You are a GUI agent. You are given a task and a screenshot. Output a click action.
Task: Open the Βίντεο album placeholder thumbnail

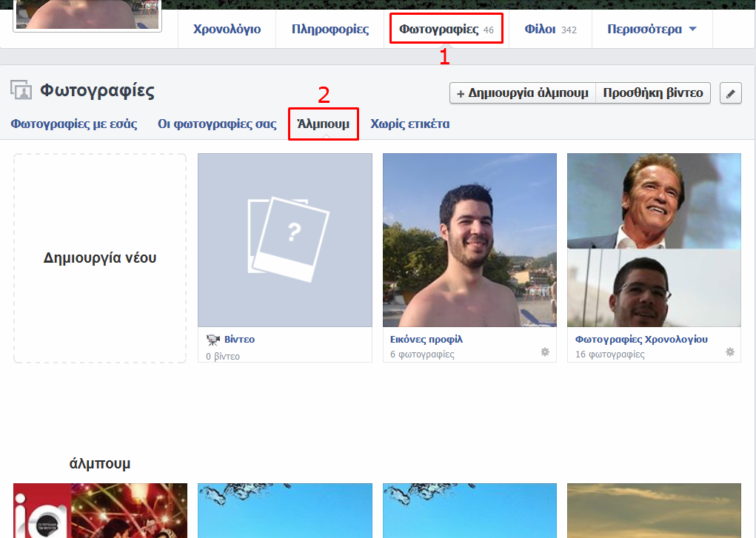(x=285, y=240)
